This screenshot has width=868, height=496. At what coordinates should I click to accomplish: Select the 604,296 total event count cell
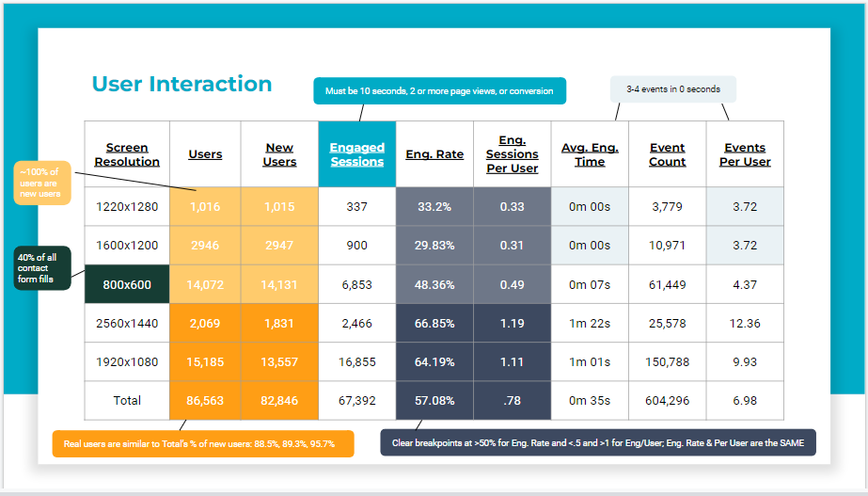pos(668,401)
